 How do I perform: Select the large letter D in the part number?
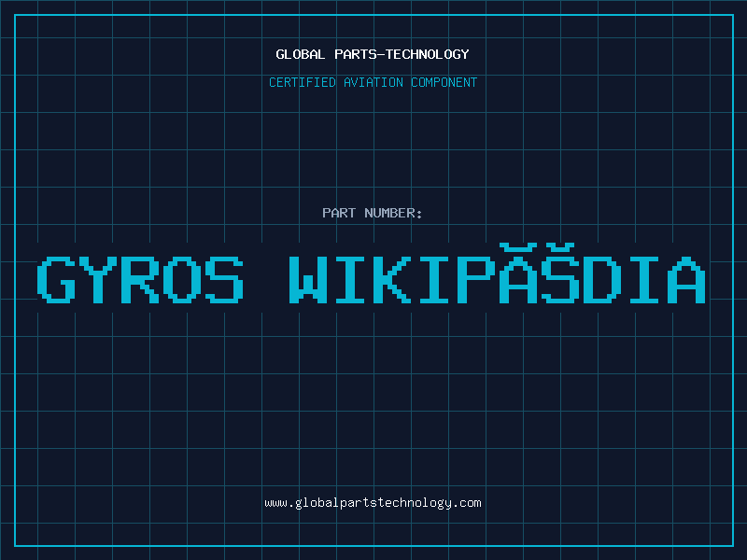pos(603,280)
